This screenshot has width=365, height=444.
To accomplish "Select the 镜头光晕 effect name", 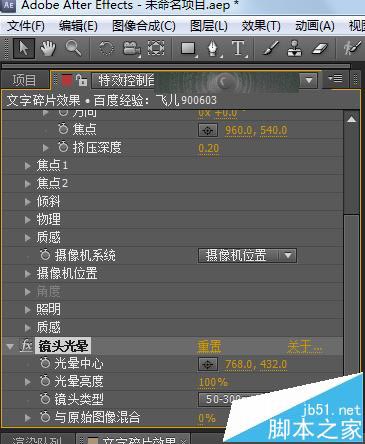I will (63, 346).
